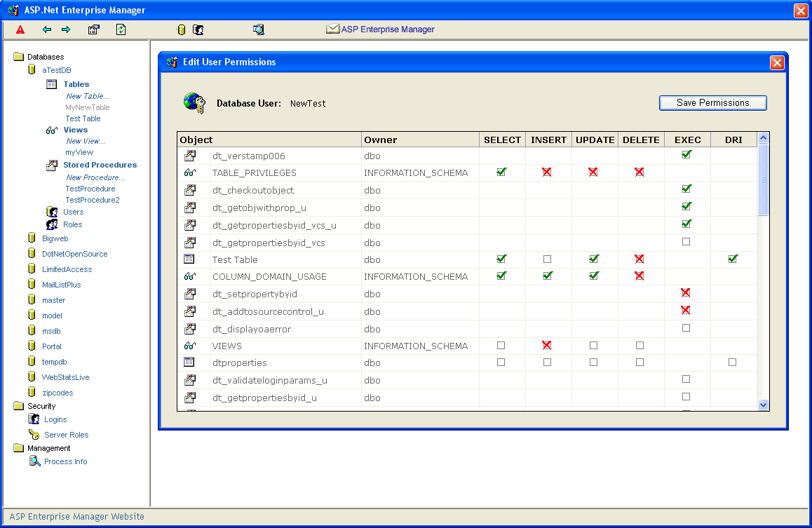The width and height of the screenshot is (812, 528).
Task: Click the red warning triangle toolbar icon
Action: tap(20, 29)
